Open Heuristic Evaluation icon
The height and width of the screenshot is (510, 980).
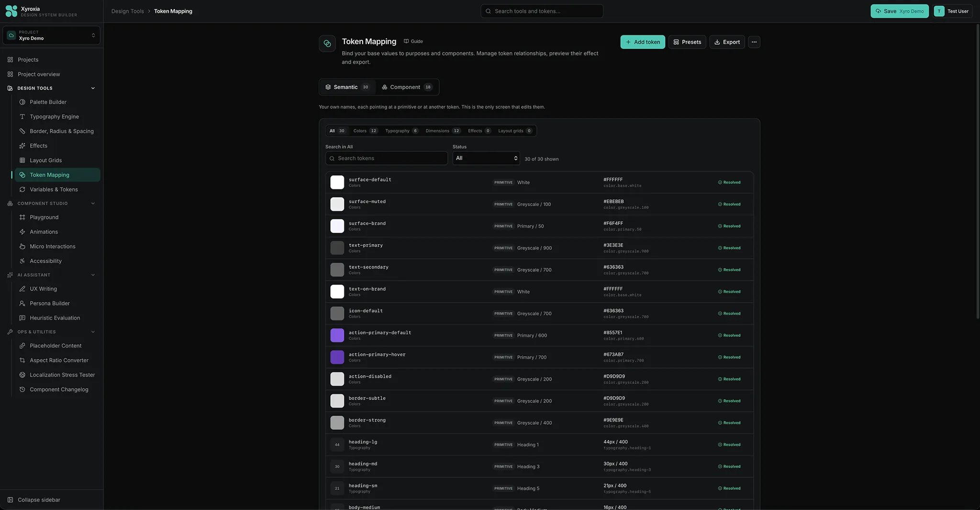coord(22,318)
